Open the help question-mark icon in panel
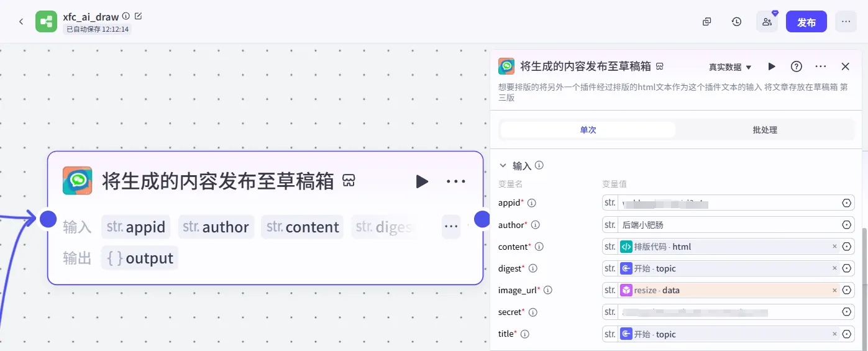Viewport: 868px width, 351px height. pyautogui.click(x=796, y=66)
